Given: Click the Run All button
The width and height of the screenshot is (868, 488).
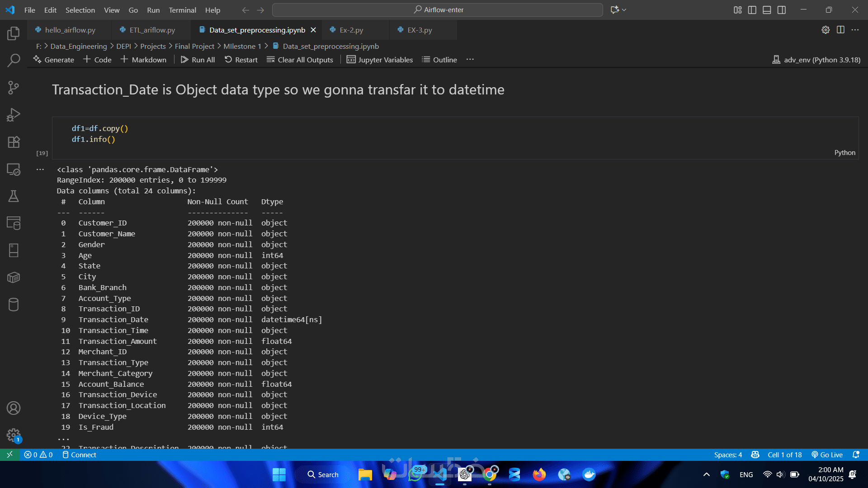Looking at the screenshot, I should pos(198,60).
